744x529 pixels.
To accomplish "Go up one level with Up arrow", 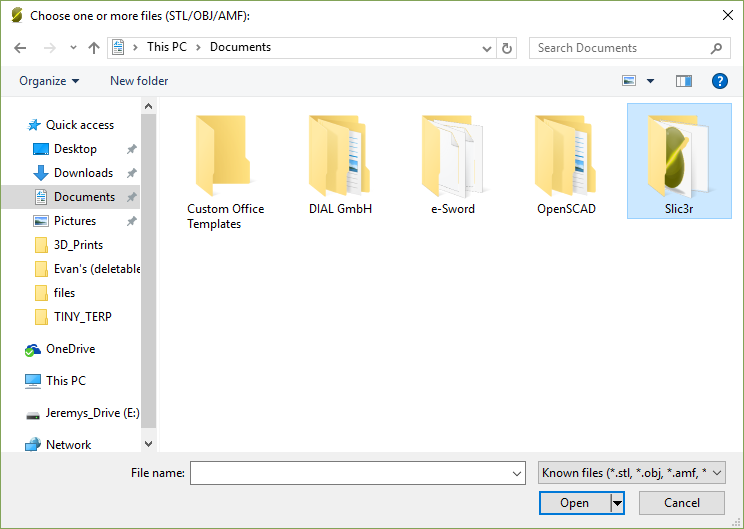I will tap(94, 48).
